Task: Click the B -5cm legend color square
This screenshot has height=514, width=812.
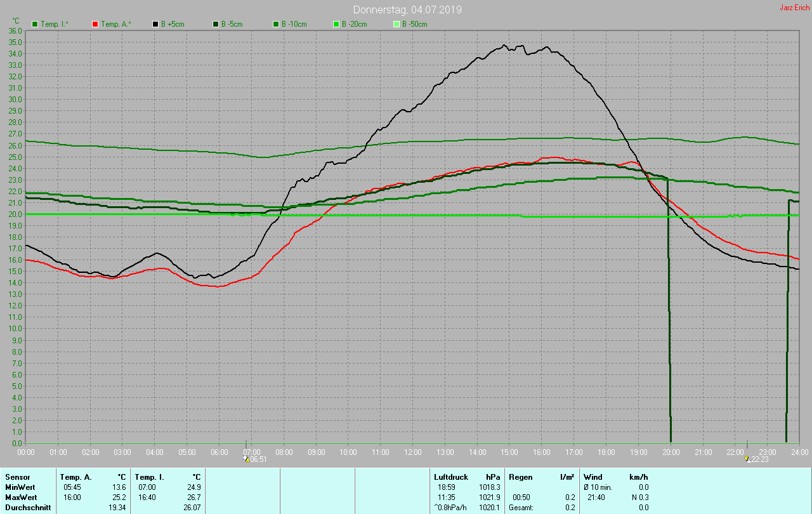Action: [216, 24]
